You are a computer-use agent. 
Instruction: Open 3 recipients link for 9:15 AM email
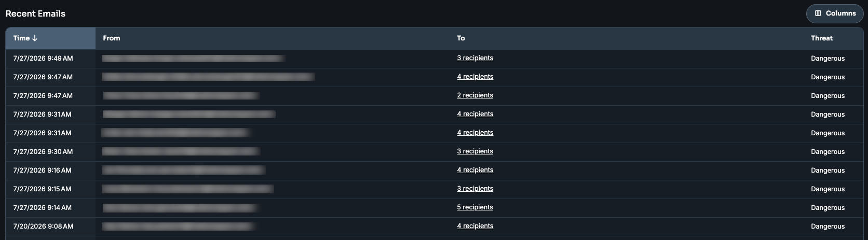475,189
